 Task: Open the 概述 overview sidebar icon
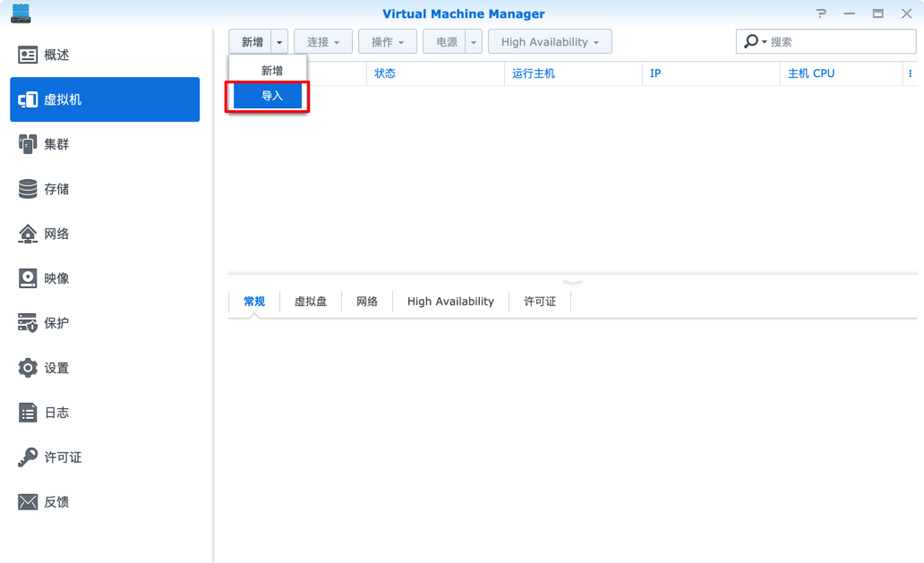pyautogui.click(x=28, y=55)
